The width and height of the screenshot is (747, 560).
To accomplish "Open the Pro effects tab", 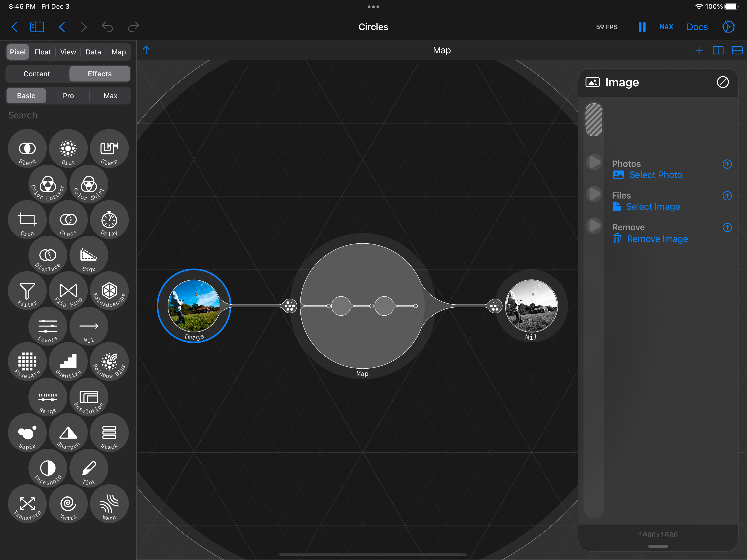I will [x=68, y=96].
